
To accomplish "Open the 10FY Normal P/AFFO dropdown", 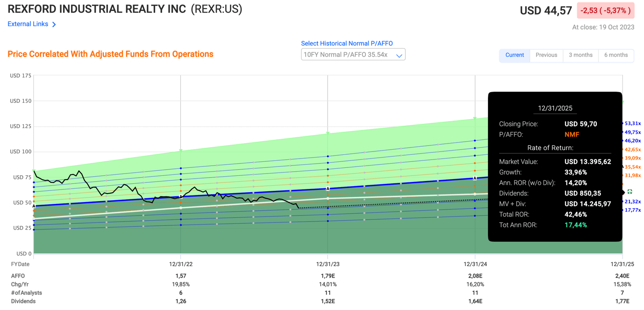I will [353, 54].
